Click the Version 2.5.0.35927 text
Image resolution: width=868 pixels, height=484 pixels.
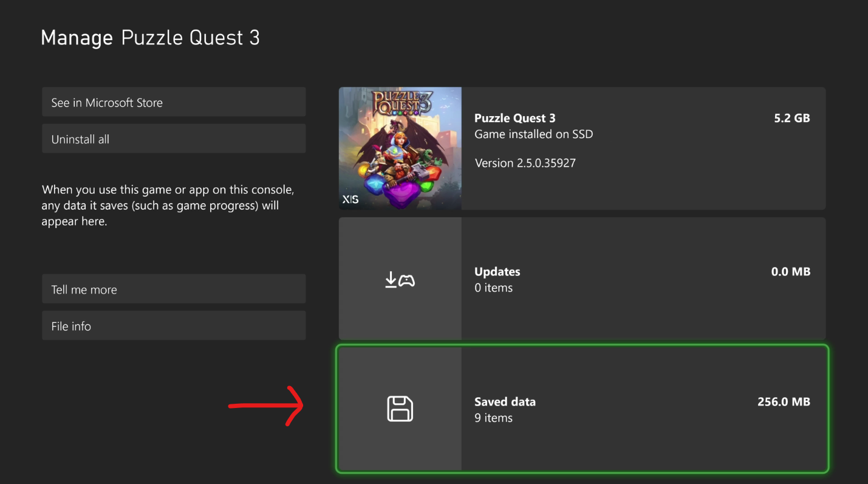(525, 163)
